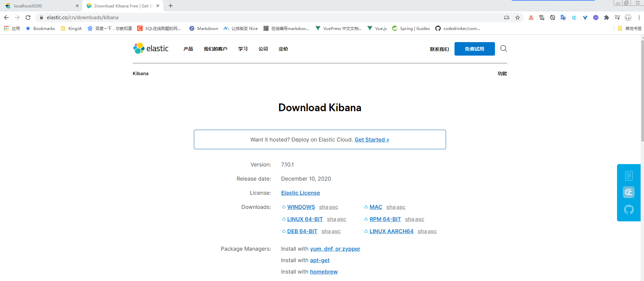This screenshot has width=644, height=281.
Task: Open the 学习 navigation menu
Action: click(x=243, y=49)
